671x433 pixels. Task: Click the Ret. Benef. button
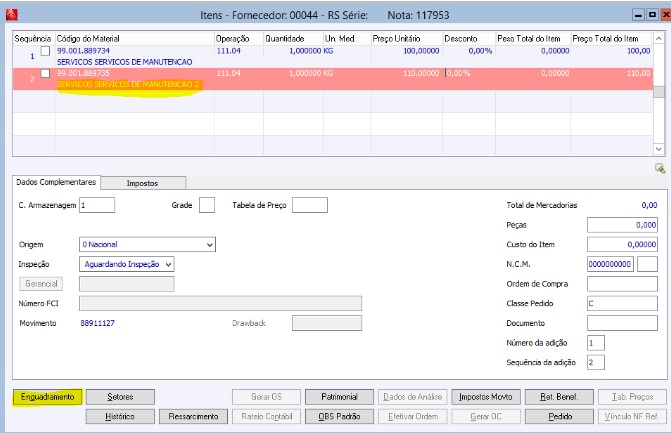coord(559,397)
